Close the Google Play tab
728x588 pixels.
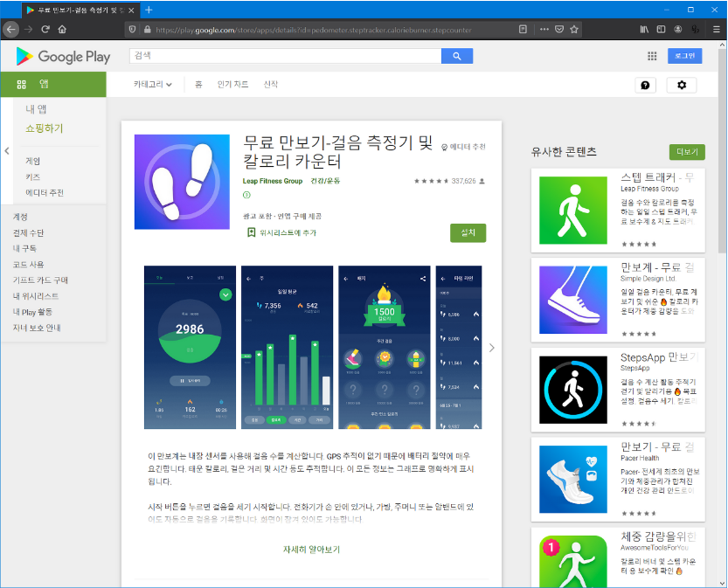[131, 10]
